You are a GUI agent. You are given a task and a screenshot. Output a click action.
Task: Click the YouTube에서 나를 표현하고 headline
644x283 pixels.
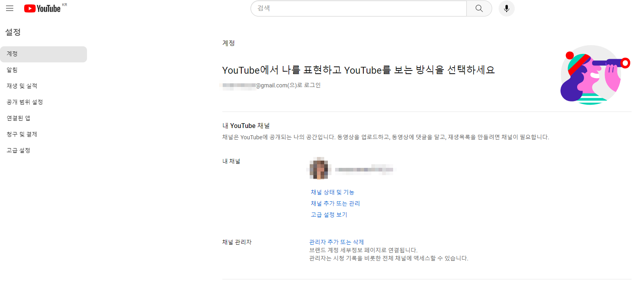click(x=358, y=70)
